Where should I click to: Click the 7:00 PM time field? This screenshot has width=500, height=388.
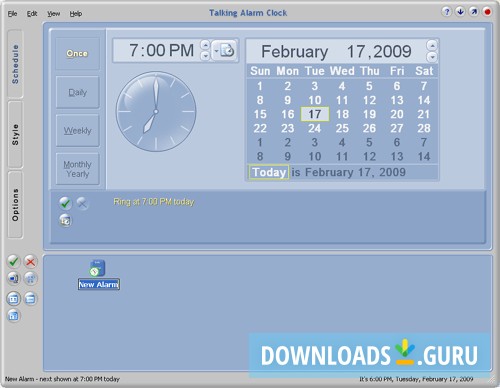[161, 51]
